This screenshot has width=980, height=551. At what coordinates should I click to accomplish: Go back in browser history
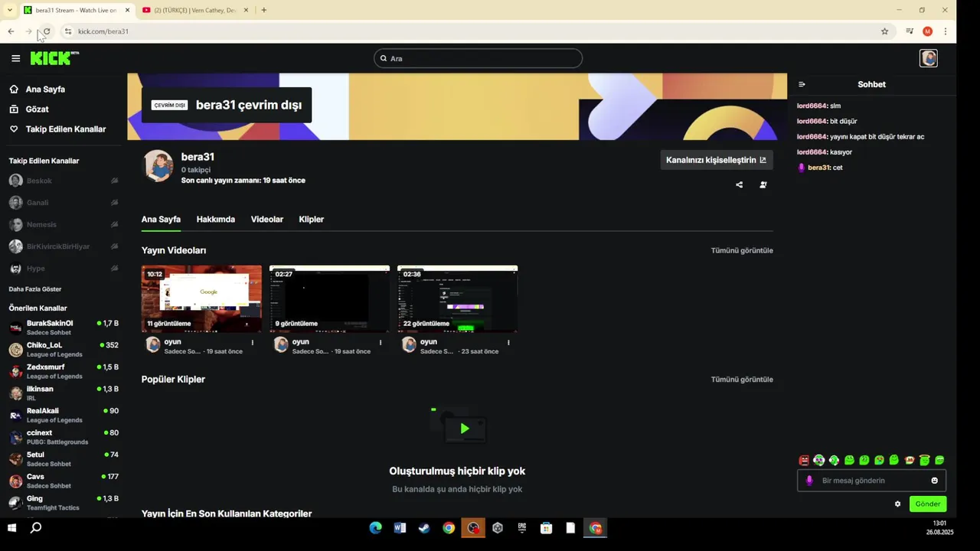pos(11,31)
